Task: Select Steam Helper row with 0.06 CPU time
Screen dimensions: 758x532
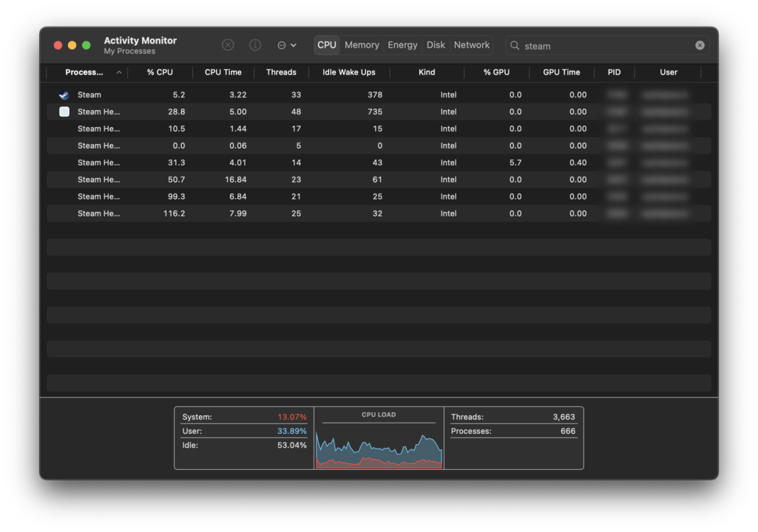Action: [379, 146]
